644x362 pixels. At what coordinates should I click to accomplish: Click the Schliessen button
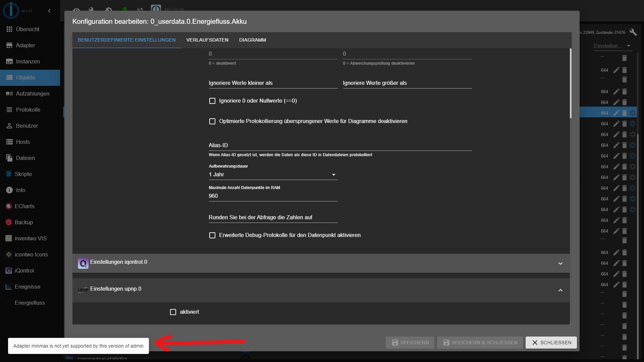point(551,343)
